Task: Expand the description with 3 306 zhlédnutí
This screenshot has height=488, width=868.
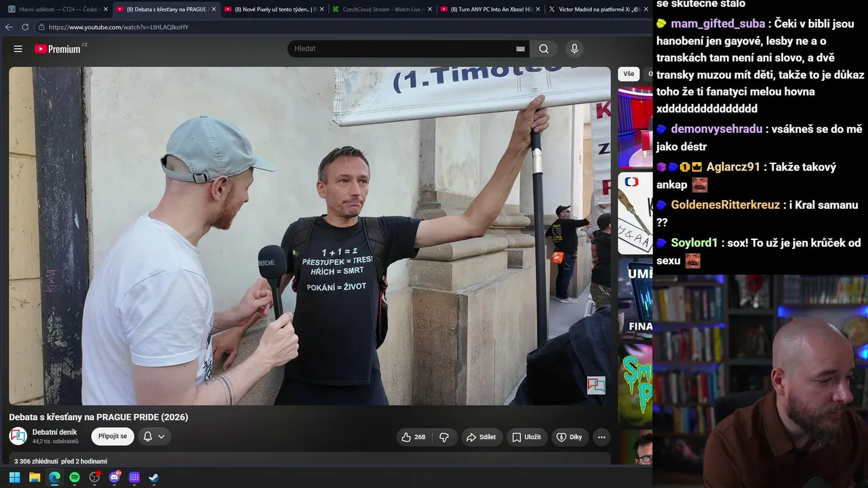Action: pyautogui.click(x=61, y=461)
